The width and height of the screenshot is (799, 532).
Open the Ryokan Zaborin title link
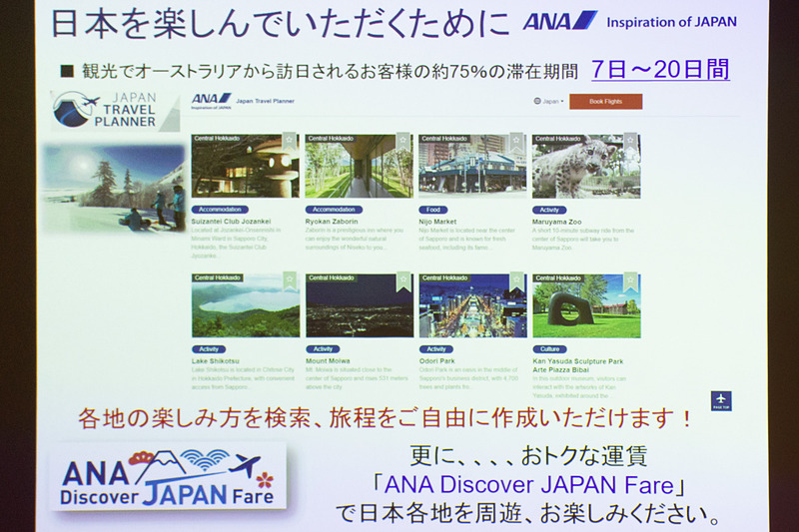click(x=332, y=222)
